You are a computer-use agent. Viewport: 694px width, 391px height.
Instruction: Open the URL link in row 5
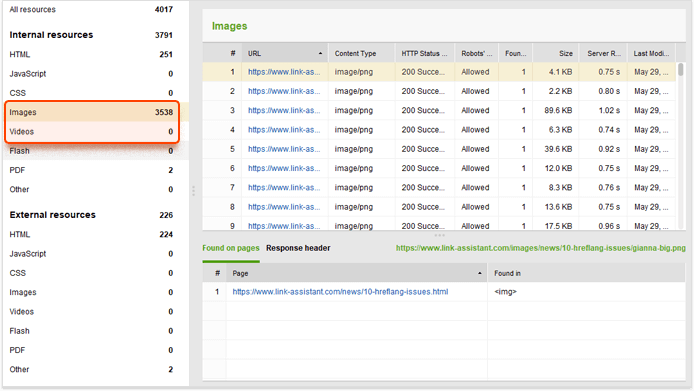pos(284,149)
